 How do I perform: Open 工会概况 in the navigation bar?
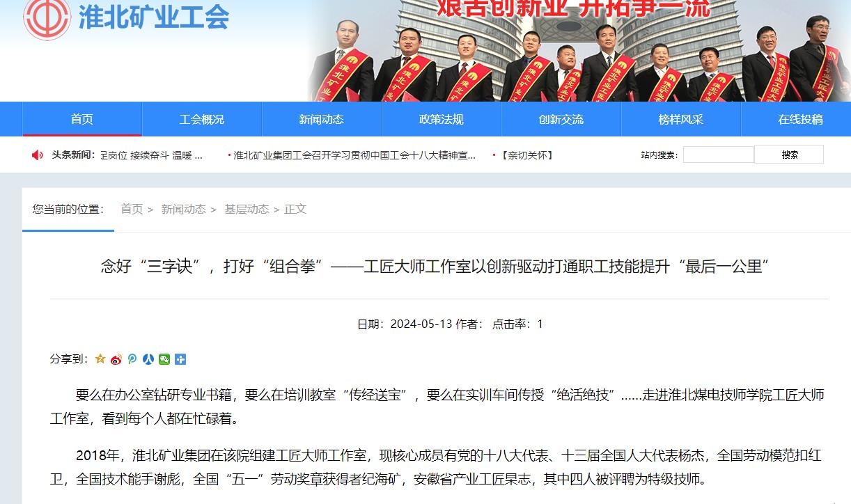(202, 119)
